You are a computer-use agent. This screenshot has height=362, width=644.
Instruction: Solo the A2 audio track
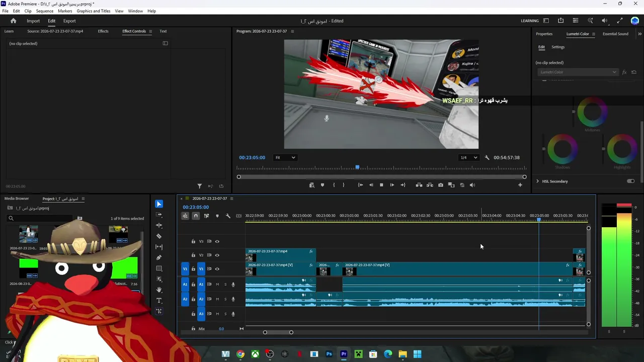(x=225, y=299)
